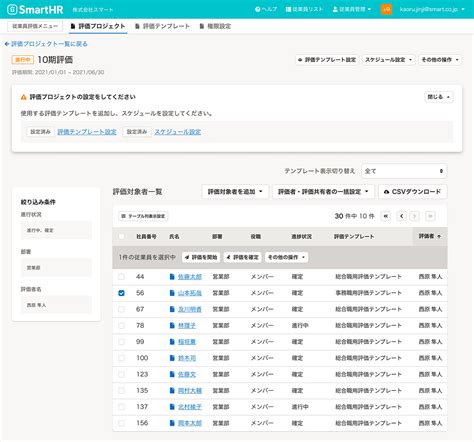Click the SmartHR logo icon
Screen dimensions: 474x442
coord(12,9)
